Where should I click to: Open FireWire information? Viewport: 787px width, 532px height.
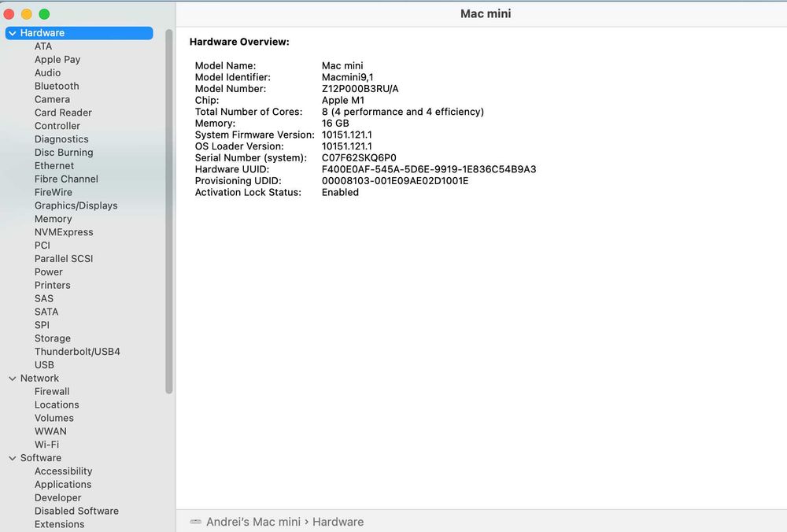pyautogui.click(x=54, y=192)
